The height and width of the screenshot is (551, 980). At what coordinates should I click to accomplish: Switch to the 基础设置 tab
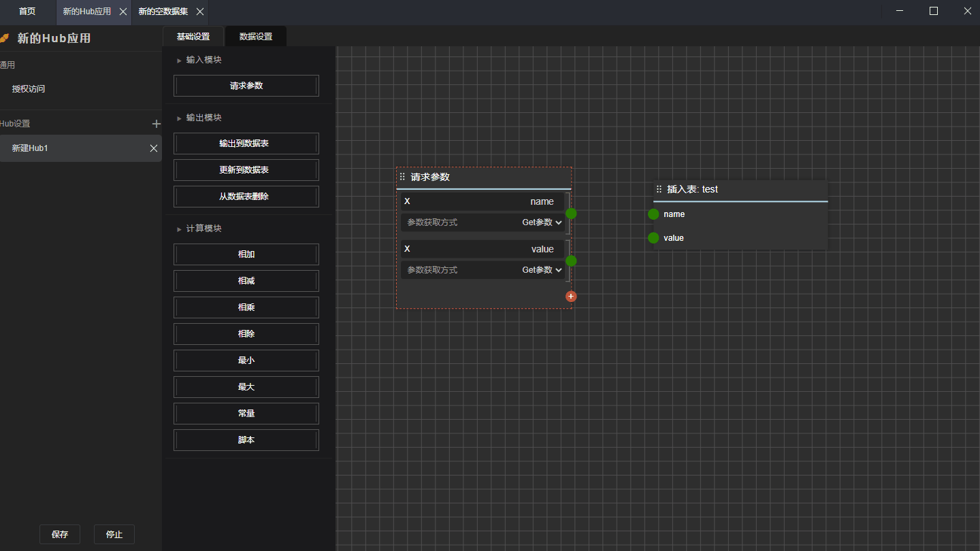(193, 37)
